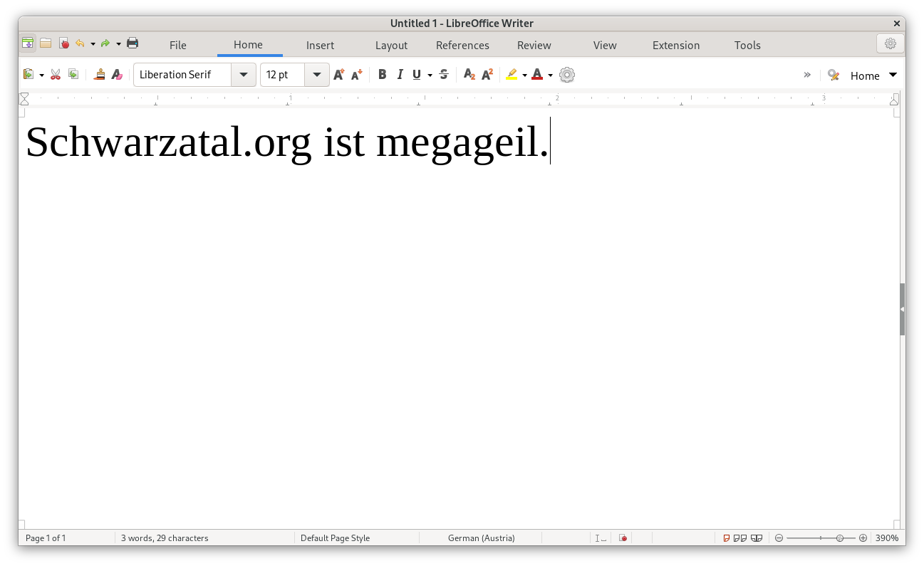Click the font size input field

[283, 75]
